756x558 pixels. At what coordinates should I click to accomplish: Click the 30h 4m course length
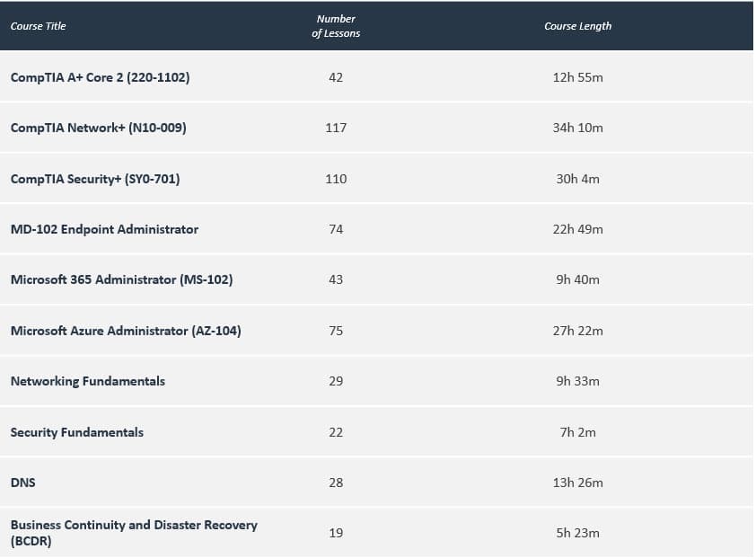click(577, 179)
